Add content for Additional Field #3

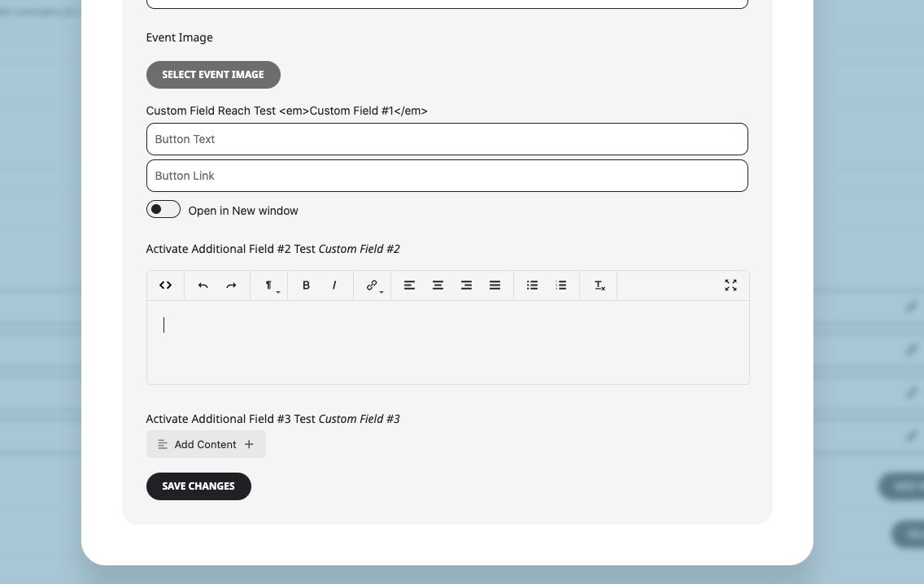tap(206, 444)
